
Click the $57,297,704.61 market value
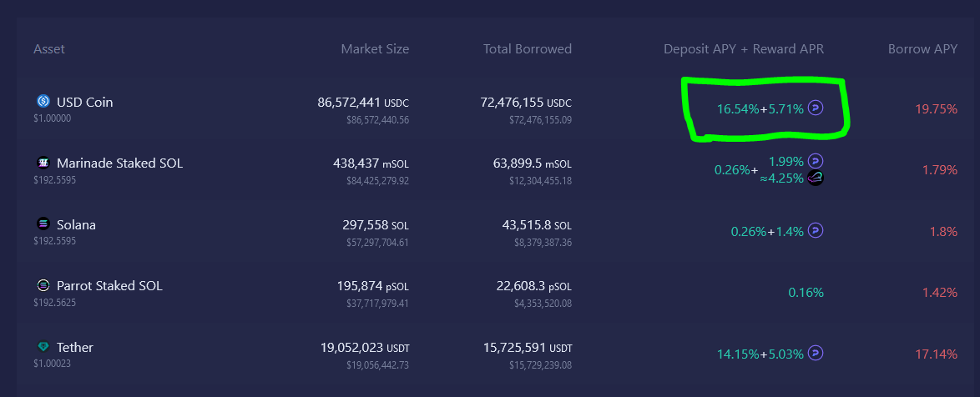click(x=377, y=243)
